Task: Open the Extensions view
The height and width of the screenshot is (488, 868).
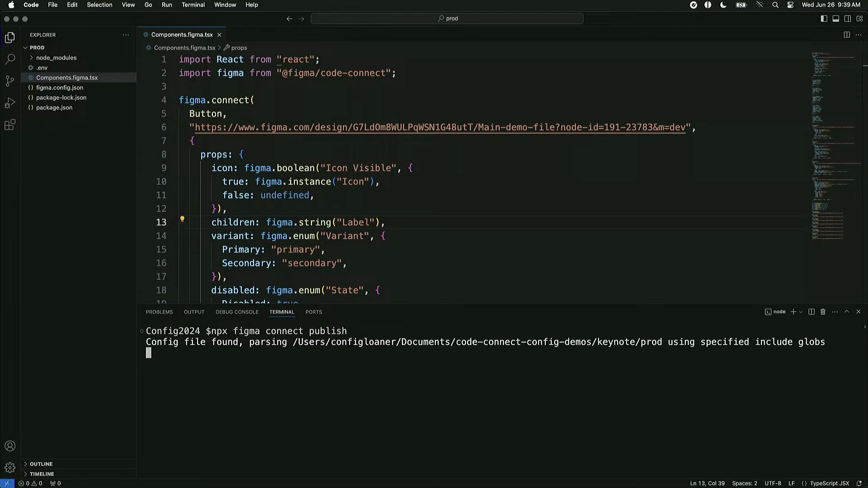Action: (x=10, y=125)
